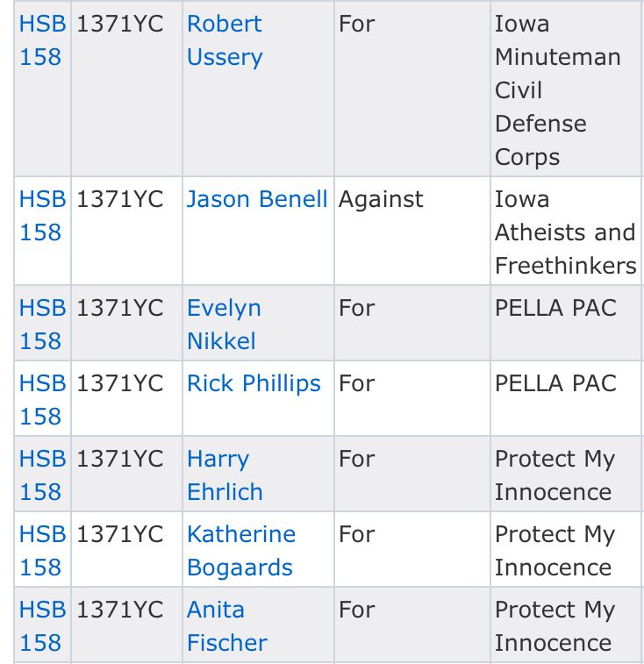The height and width of the screenshot is (664, 644).
Task: Open Anita Fischer lobbyist link
Action: [227, 626]
